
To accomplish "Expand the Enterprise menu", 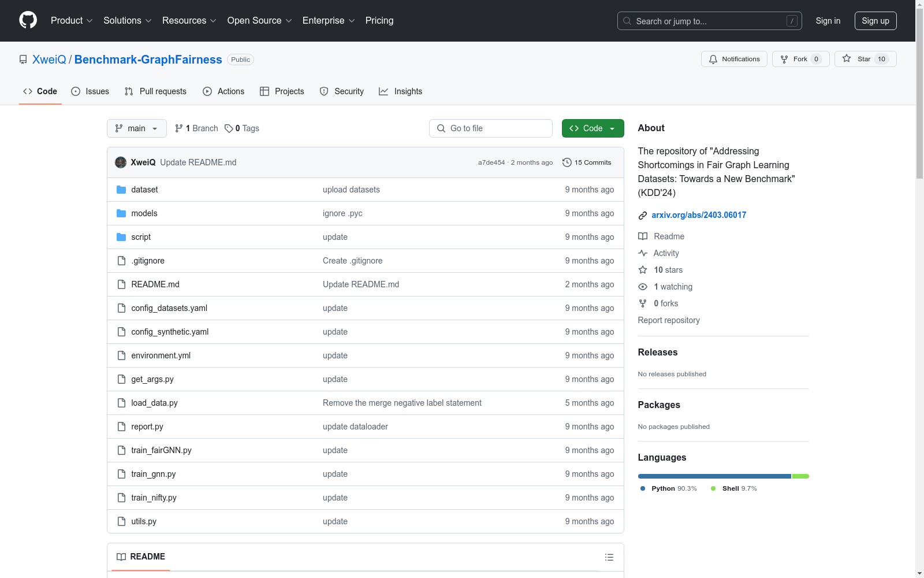I will click(329, 20).
